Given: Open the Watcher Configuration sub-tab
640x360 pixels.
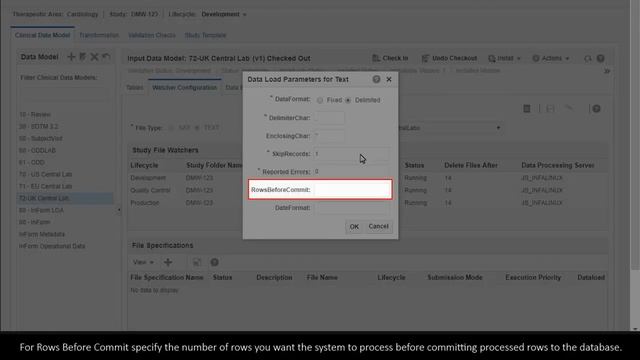Looking at the screenshot, I should coord(184,88).
